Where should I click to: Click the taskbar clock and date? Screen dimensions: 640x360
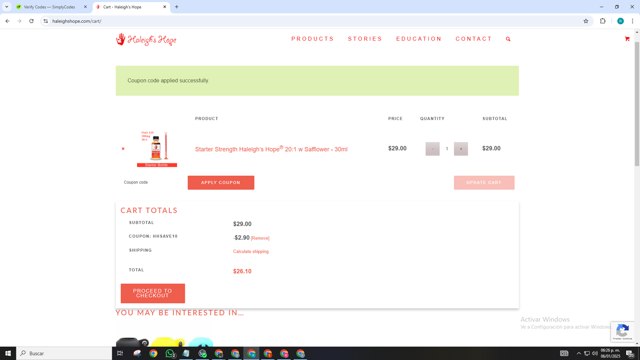pos(610,353)
